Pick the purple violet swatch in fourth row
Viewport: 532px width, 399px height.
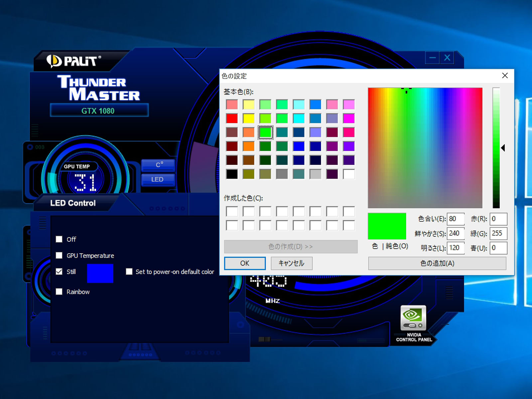tap(349, 146)
